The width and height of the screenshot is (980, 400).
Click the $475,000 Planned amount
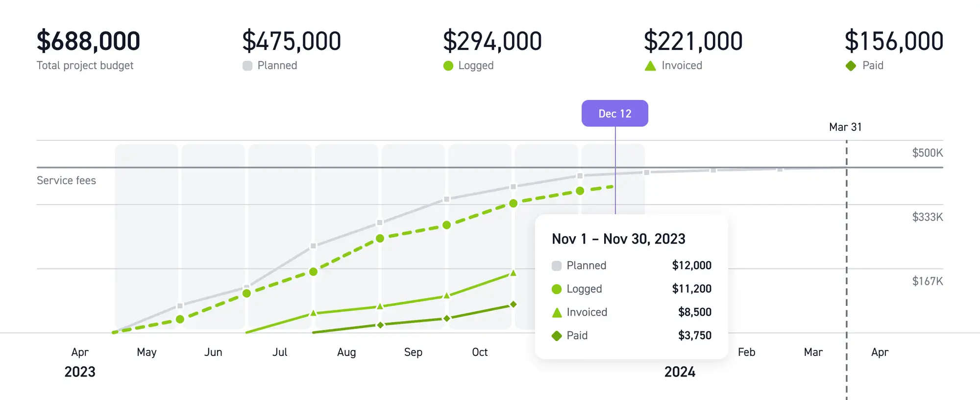pos(292,41)
